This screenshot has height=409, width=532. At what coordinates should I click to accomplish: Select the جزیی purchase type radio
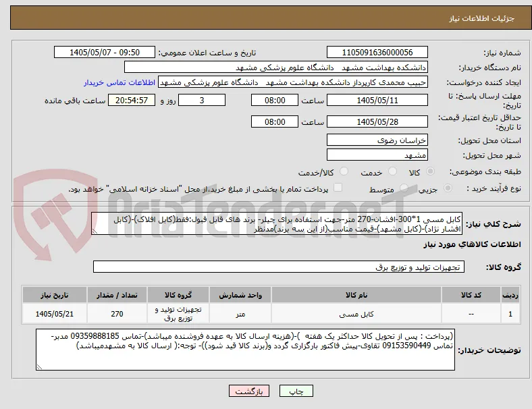point(448,188)
